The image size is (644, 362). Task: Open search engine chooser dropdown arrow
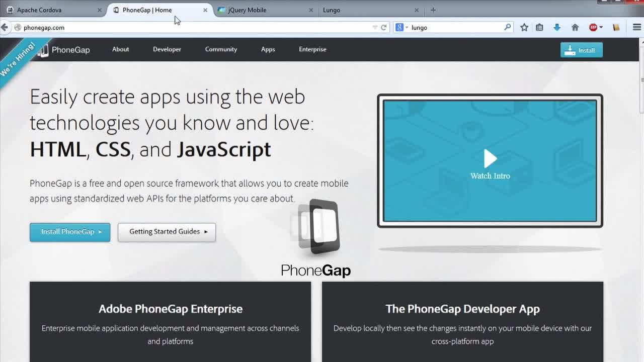point(407,28)
